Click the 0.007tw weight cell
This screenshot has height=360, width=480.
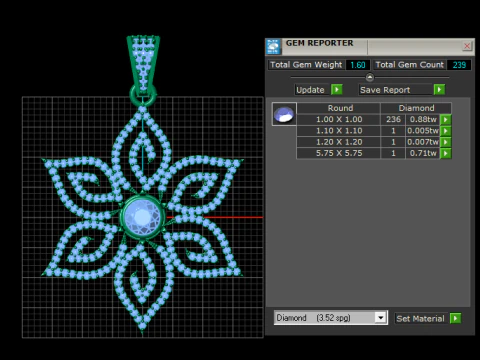pos(423,142)
